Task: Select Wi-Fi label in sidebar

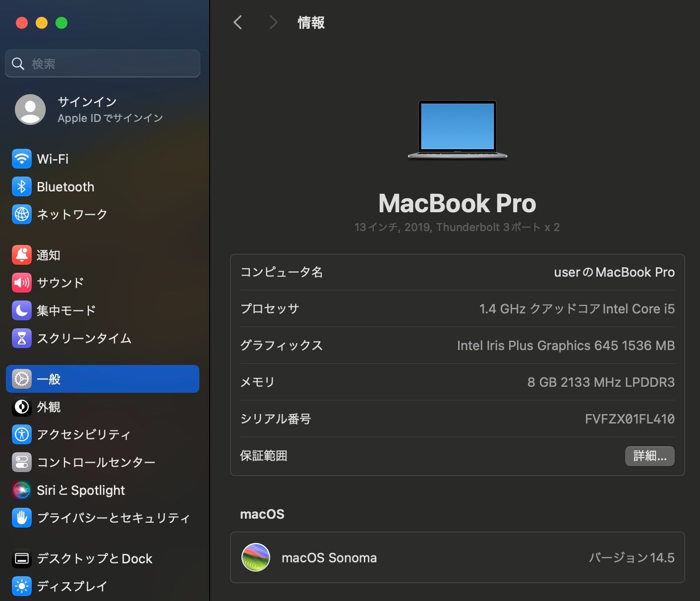Action: tap(53, 159)
